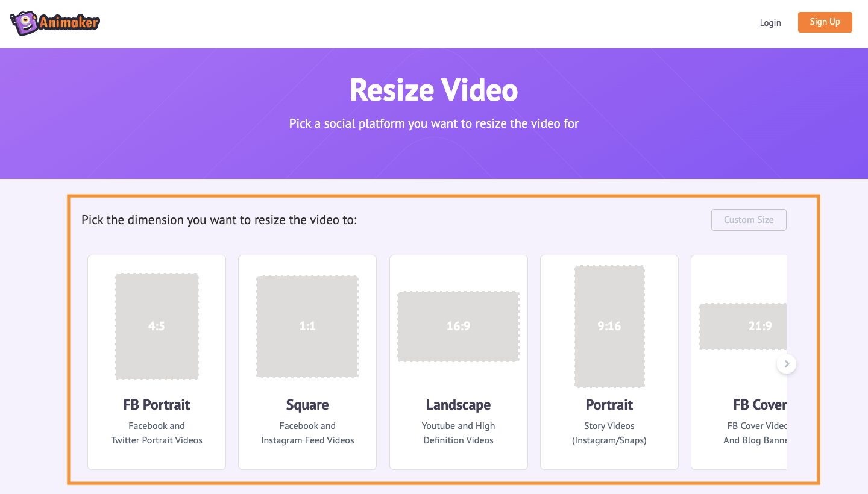Select the 4:5 aspect ratio preview
Screen dimensions: 868x494
pos(157,326)
